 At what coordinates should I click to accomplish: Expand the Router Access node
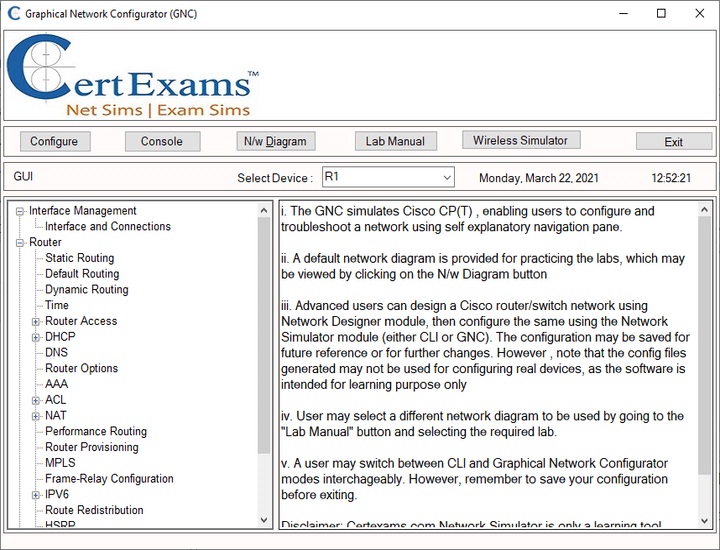click(x=35, y=322)
